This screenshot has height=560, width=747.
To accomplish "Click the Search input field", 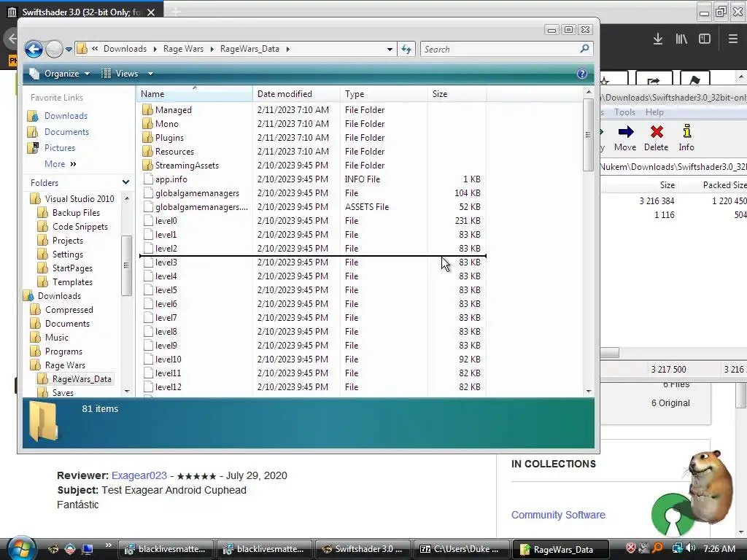I will [499, 49].
